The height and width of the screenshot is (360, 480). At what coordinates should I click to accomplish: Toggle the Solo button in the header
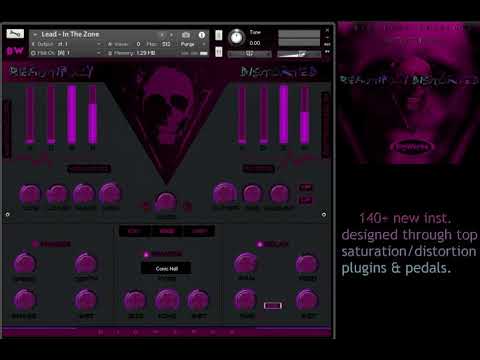coord(219,35)
